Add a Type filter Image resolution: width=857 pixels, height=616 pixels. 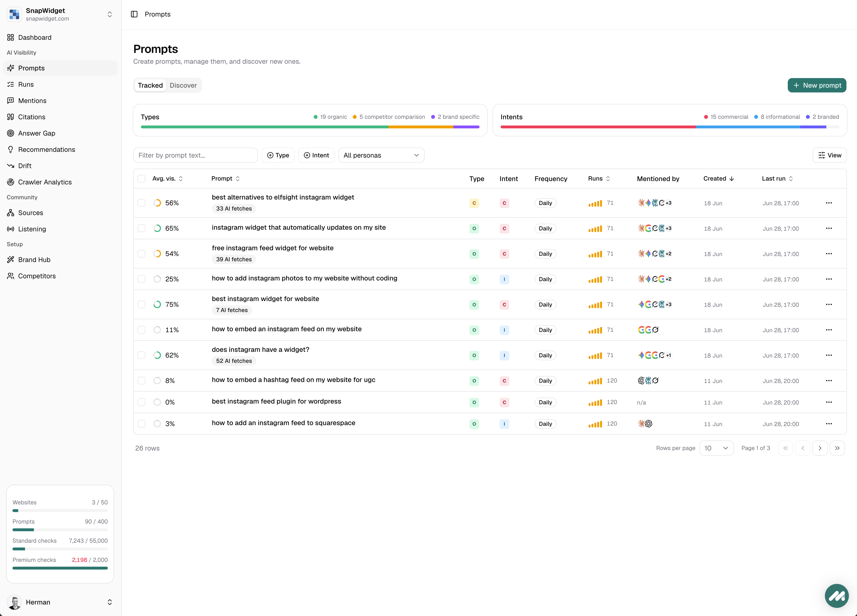[x=278, y=155]
